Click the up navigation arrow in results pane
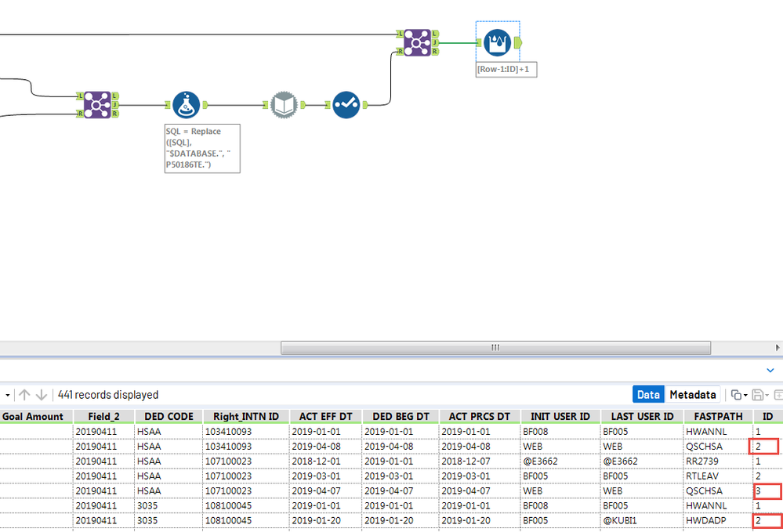Screen dimensions: 783x532 (x=24, y=395)
